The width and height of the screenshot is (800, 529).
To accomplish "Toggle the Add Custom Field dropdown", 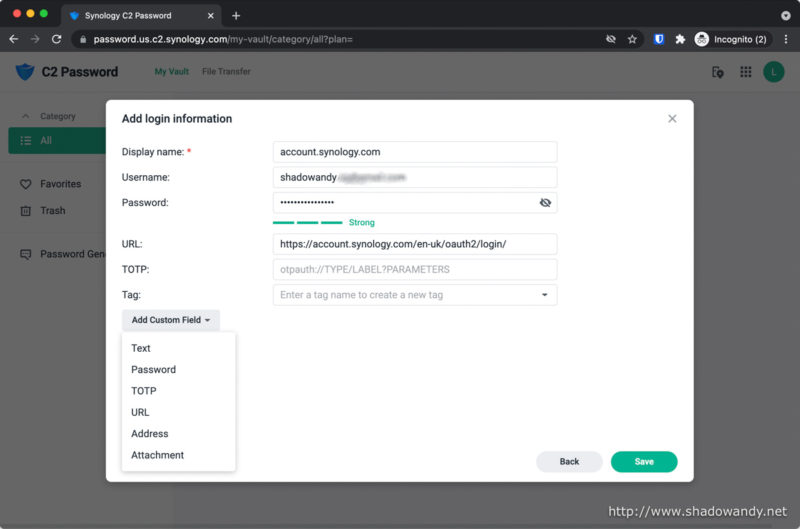I will tap(170, 320).
